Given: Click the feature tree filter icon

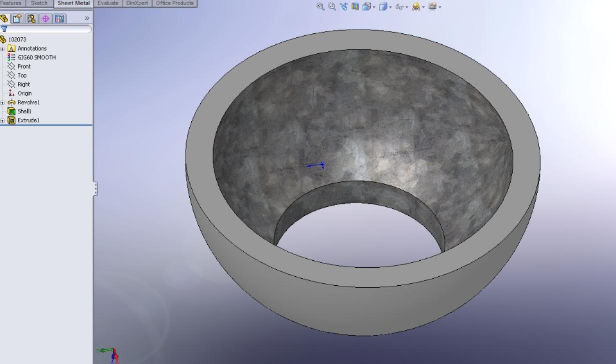Looking at the screenshot, I should coord(4,29).
